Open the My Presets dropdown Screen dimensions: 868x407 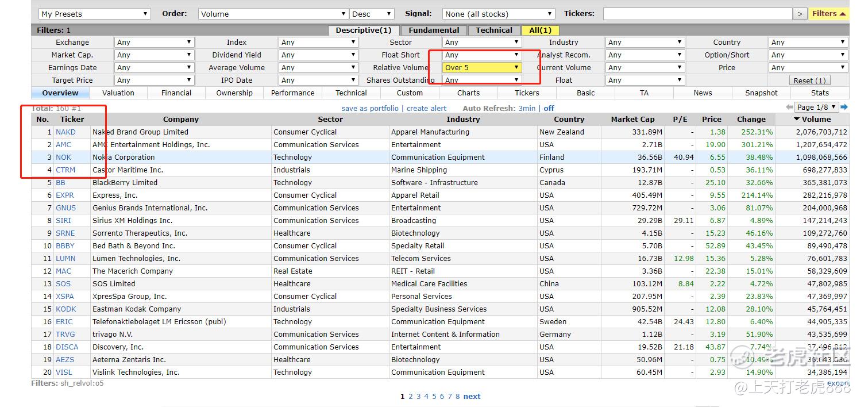[x=95, y=14]
